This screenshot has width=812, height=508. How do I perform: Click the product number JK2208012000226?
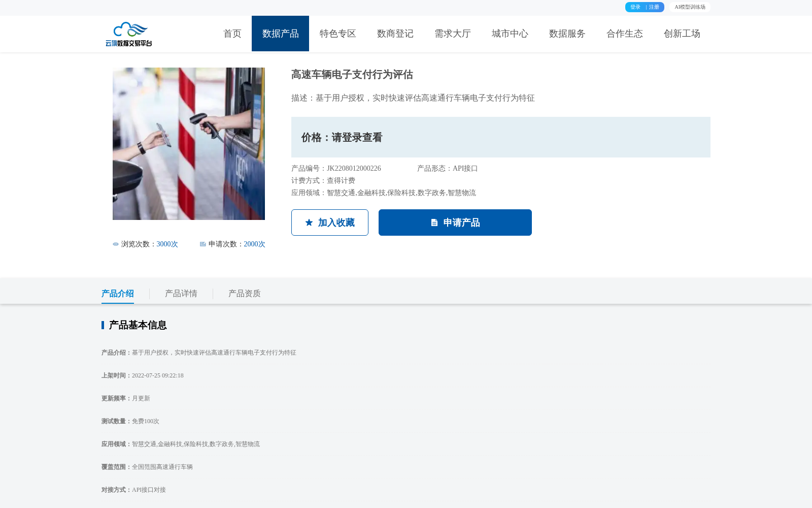point(354,169)
